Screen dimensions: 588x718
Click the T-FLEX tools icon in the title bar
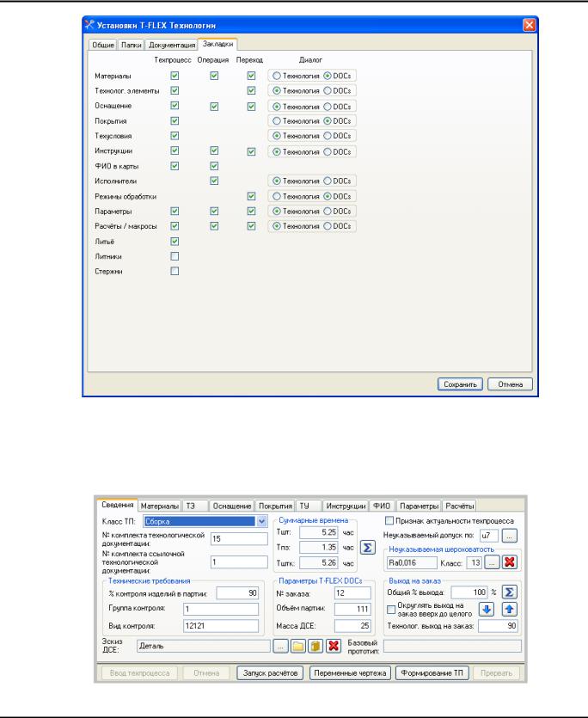tap(89, 25)
